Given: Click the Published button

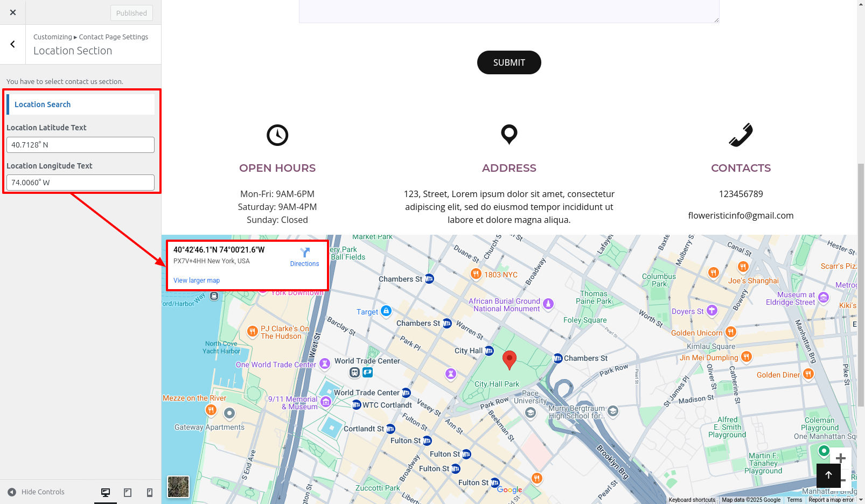Looking at the screenshot, I should click(x=131, y=13).
